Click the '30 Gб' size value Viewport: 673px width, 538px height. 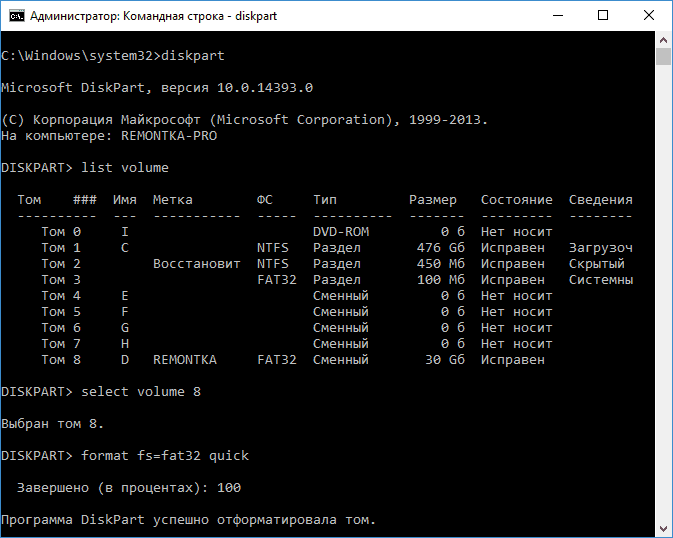click(445, 360)
